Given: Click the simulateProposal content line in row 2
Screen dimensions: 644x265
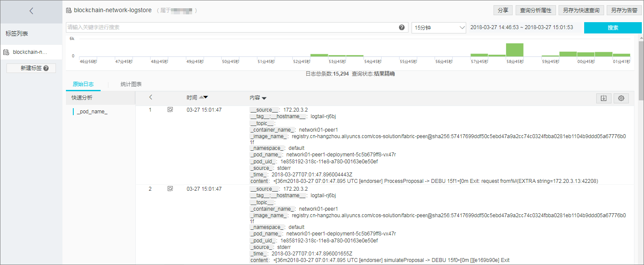Looking at the screenshot, I should pyautogui.click(x=380, y=260).
